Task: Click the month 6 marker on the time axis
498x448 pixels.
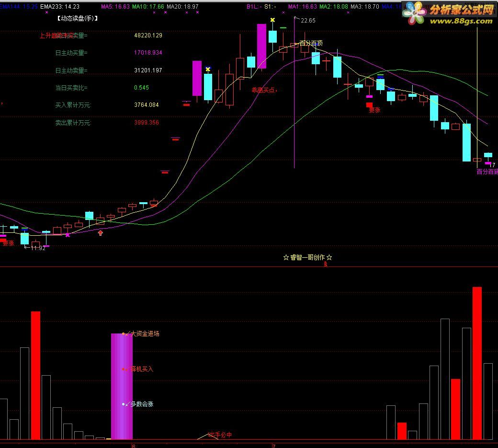Action: click(134, 446)
